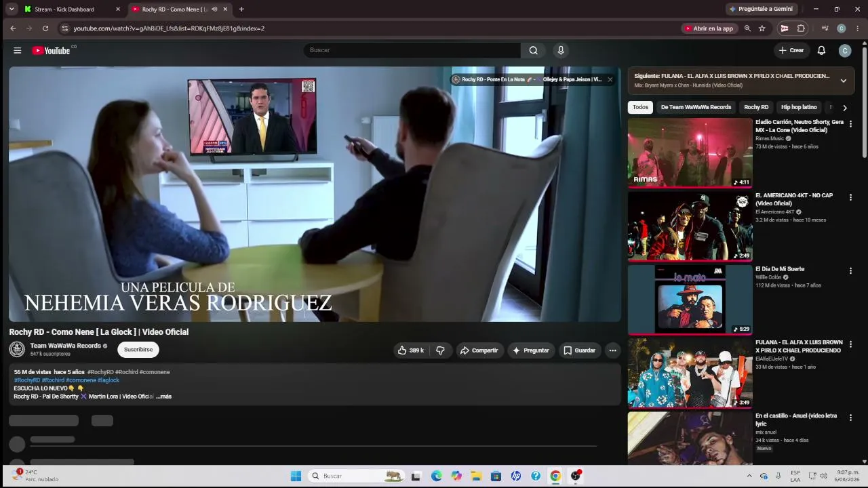Open the weather widget on taskbar

[35, 476]
